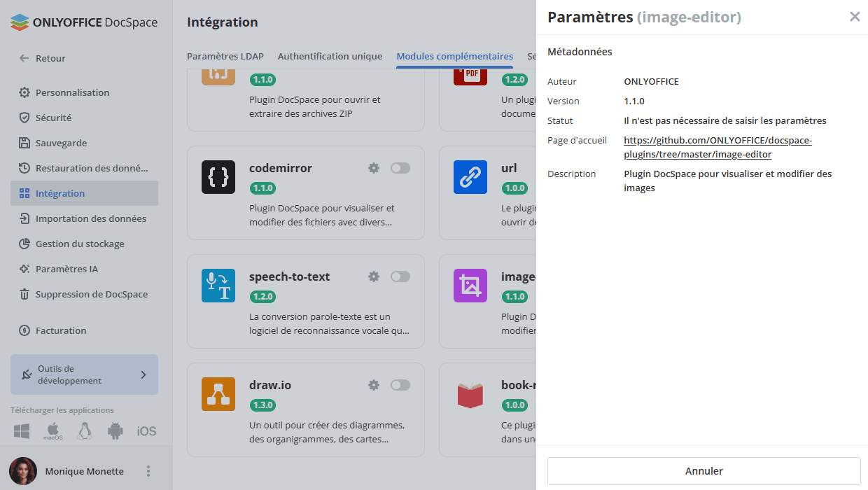Click draw.io version badge 1.3.0
The width and height of the screenshot is (868, 490).
click(262, 405)
